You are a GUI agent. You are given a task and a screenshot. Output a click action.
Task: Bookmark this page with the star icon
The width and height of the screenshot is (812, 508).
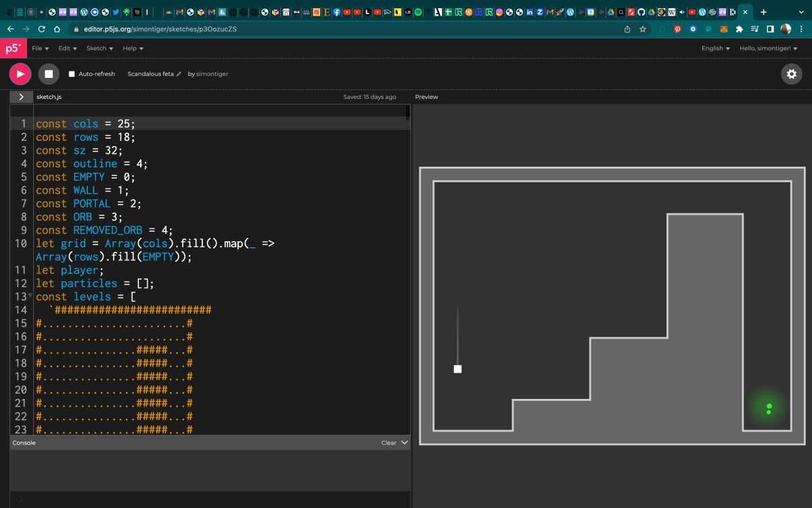click(x=643, y=29)
